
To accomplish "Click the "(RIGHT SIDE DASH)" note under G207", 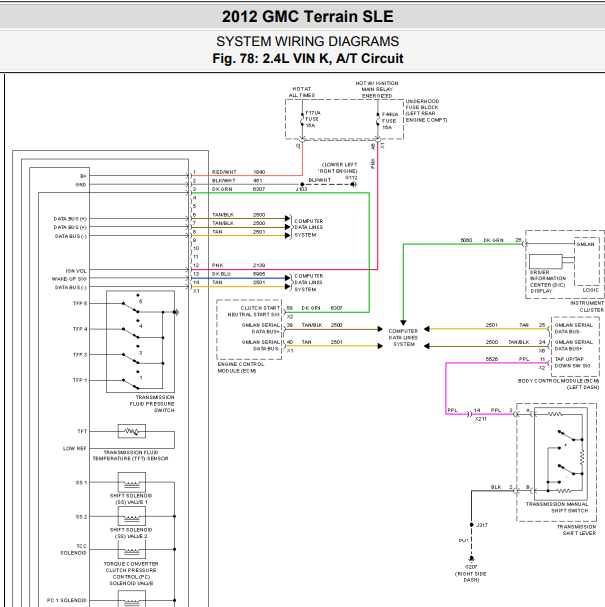I will click(x=470, y=577).
